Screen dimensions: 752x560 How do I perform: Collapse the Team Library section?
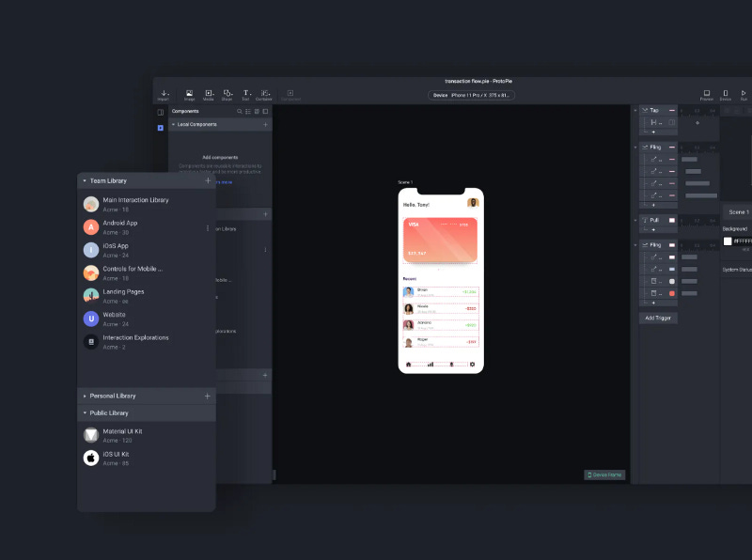pyautogui.click(x=85, y=180)
